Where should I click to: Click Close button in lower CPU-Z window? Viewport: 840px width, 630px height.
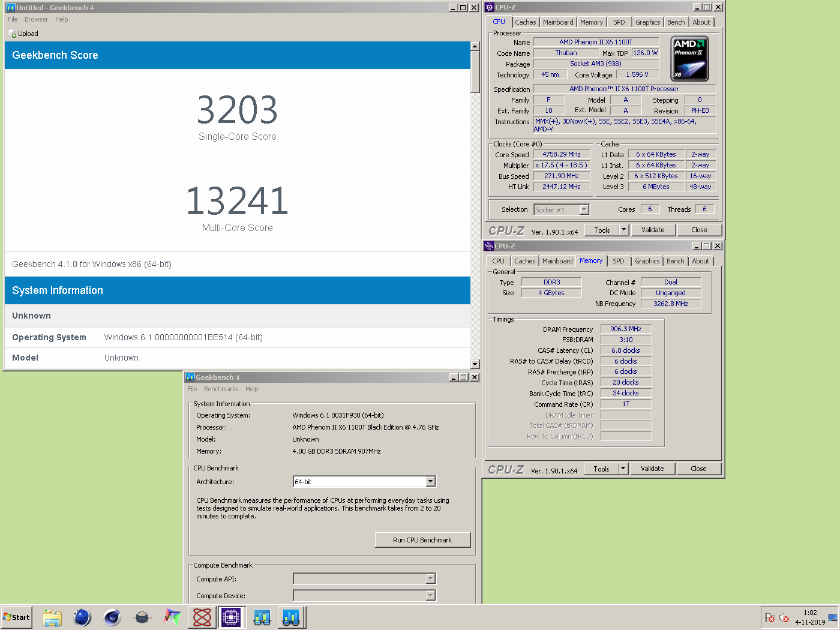(698, 469)
